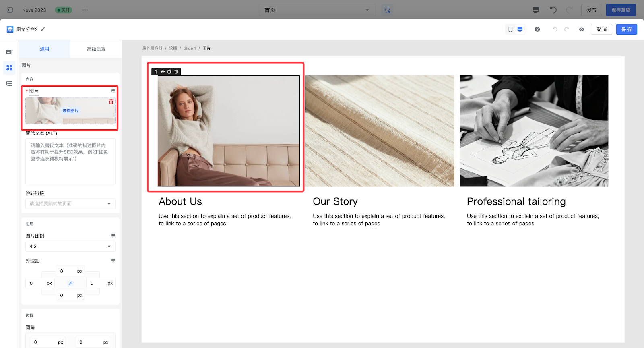Remove the chosen image with red trash icon
The height and width of the screenshot is (348, 644).
(x=111, y=102)
